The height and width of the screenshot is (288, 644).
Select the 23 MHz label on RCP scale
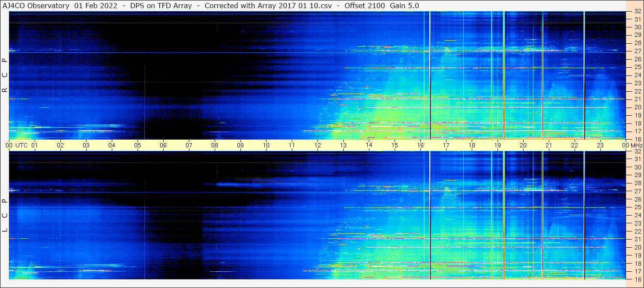point(637,84)
